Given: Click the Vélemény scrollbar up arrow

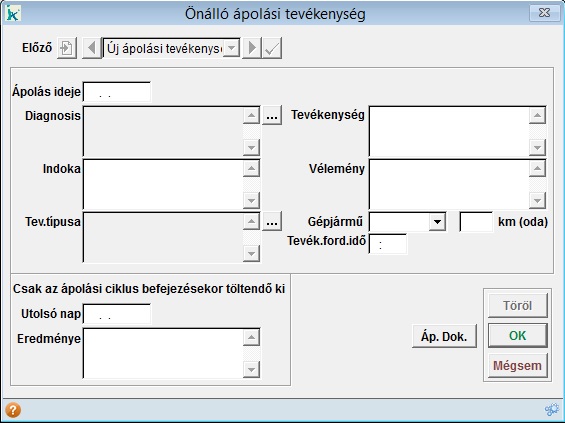Looking at the screenshot, I should (x=537, y=168).
